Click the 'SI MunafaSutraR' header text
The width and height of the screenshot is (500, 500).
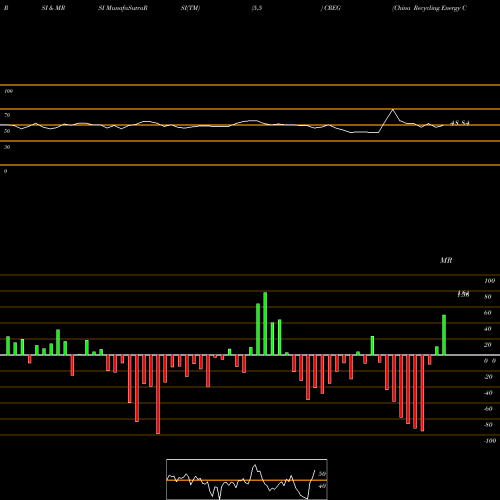[123, 8]
